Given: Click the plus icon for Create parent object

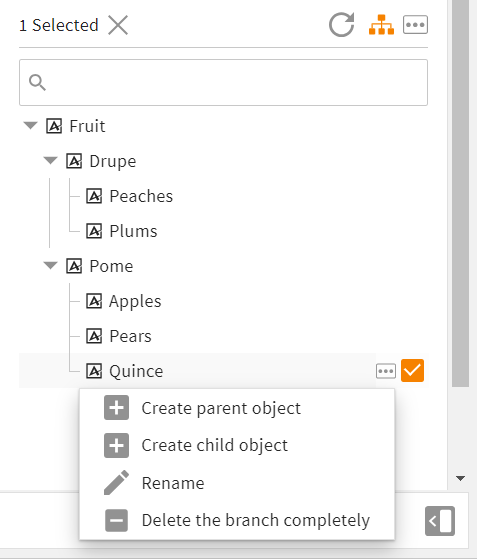Looking at the screenshot, I should (x=116, y=407).
